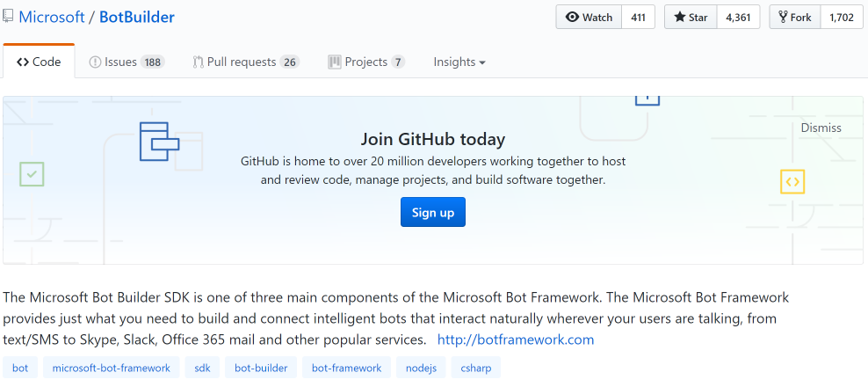Expand the Insights dropdown
The width and height of the screenshot is (868, 387).
[459, 62]
